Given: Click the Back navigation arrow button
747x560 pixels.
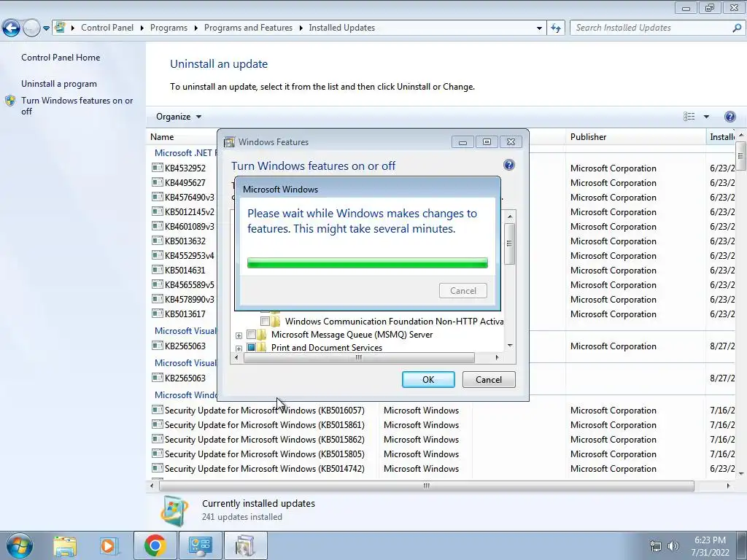Looking at the screenshot, I should pos(11,28).
